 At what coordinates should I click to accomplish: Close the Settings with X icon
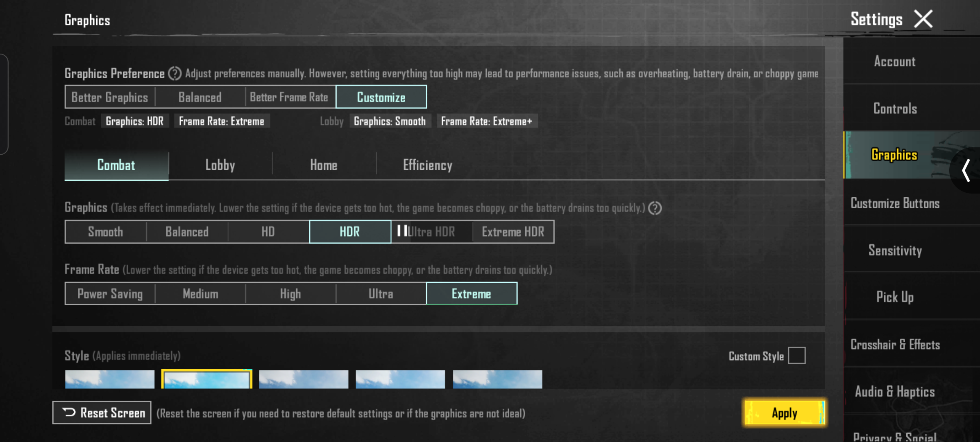tap(923, 19)
